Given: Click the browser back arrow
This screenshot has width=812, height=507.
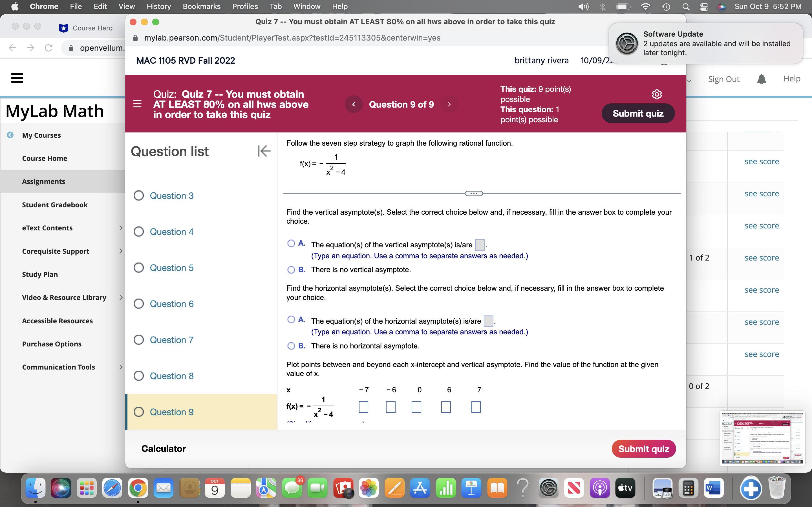Looking at the screenshot, I should click(12, 48).
